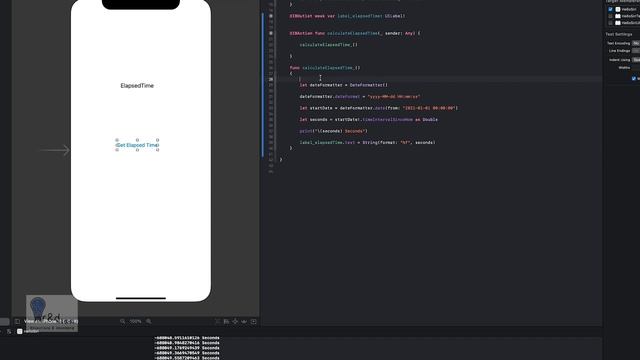Toggle third target membership checkbox
This screenshot has height=360, width=640.
click(x=611, y=23)
